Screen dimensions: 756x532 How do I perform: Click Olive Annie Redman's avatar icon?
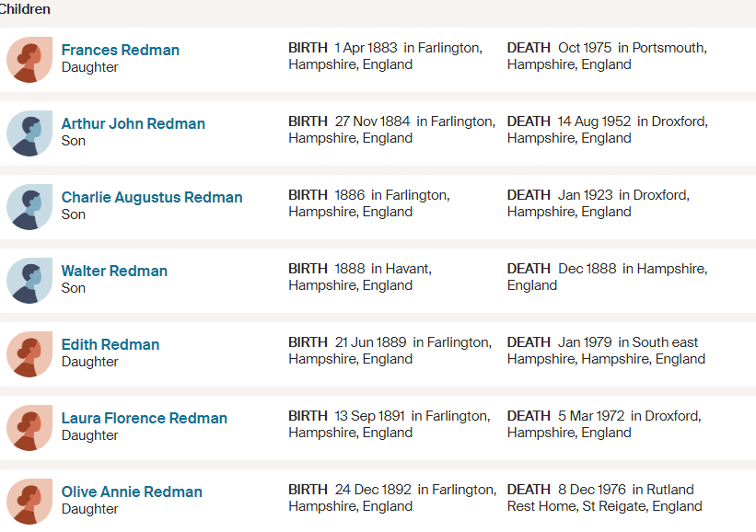coord(29,502)
